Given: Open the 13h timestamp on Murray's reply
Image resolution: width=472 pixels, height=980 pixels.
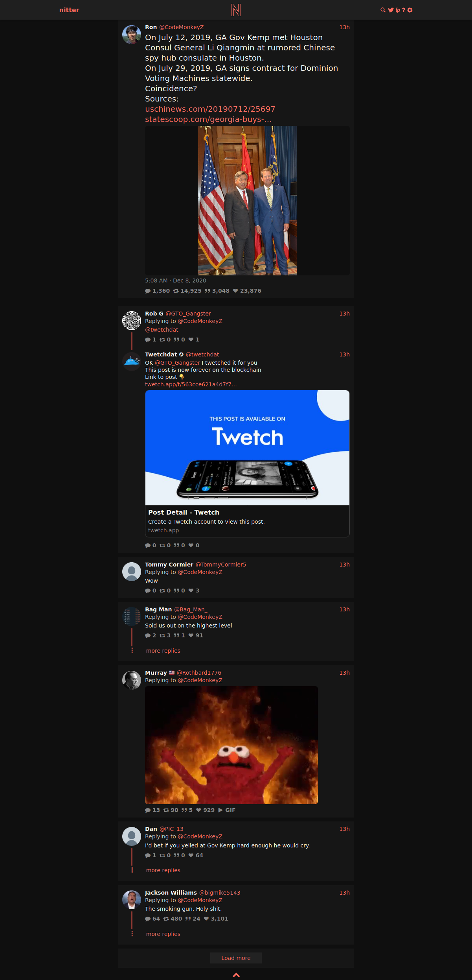Looking at the screenshot, I should coord(345,673).
